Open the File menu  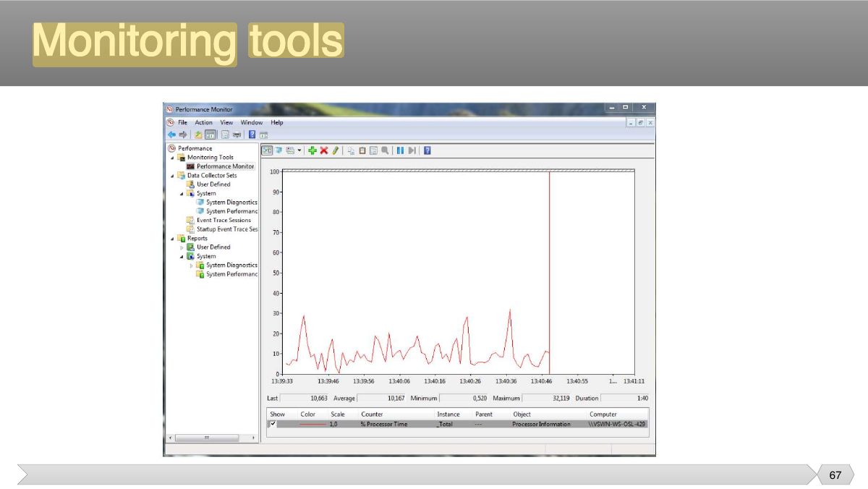pos(183,122)
